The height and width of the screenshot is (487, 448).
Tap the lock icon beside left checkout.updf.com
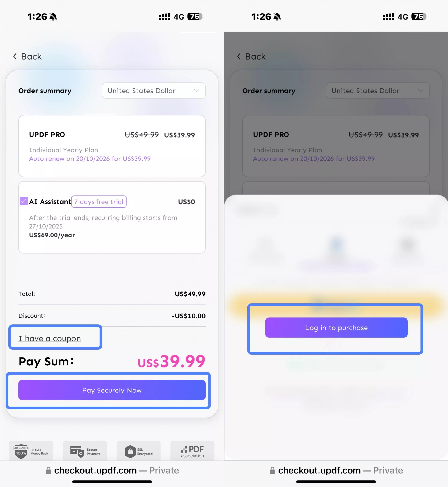coord(48,470)
